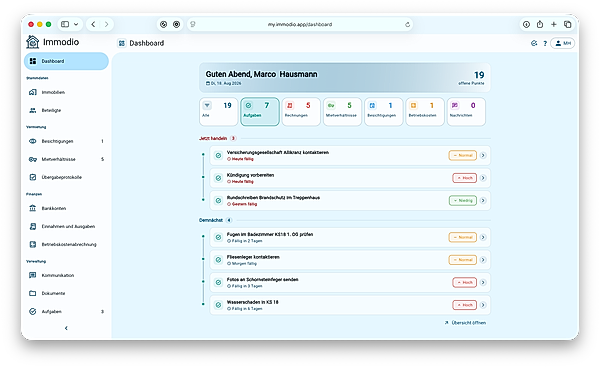Open the help question mark icon
The width and height of the screenshot is (600, 368).
(x=545, y=43)
